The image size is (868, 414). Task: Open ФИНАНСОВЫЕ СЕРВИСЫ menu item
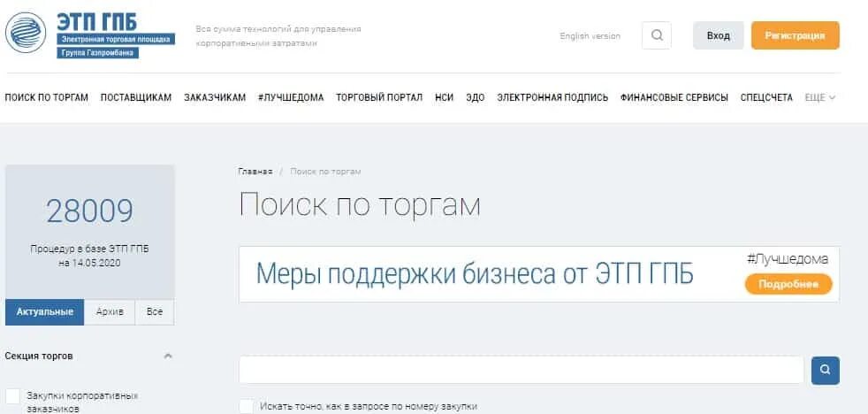pyautogui.click(x=674, y=97)
